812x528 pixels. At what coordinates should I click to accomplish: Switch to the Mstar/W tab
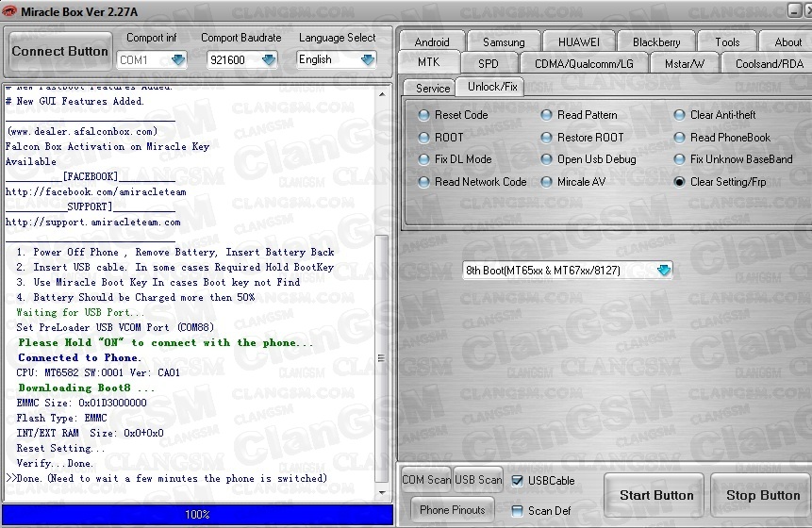(684, 63)
